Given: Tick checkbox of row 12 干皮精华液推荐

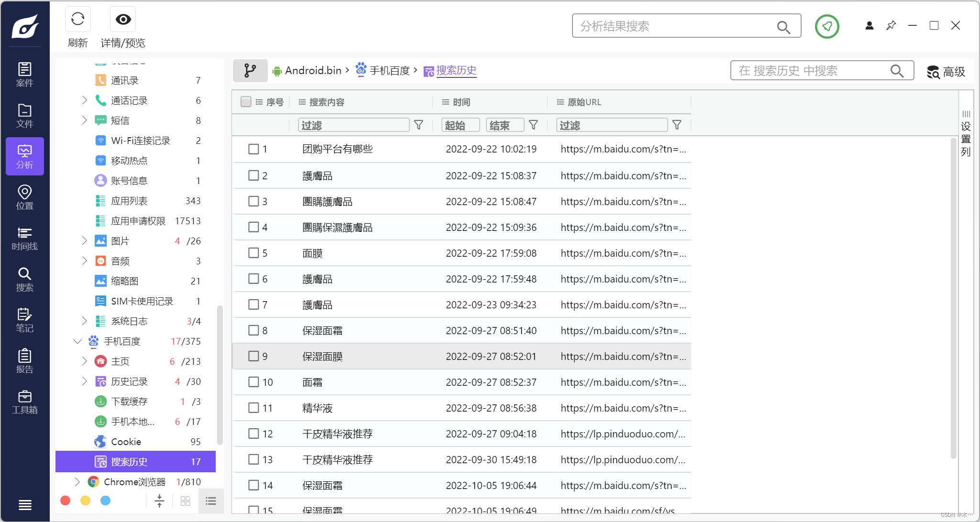Looking at the screenshot, I should tap(253, 434).
